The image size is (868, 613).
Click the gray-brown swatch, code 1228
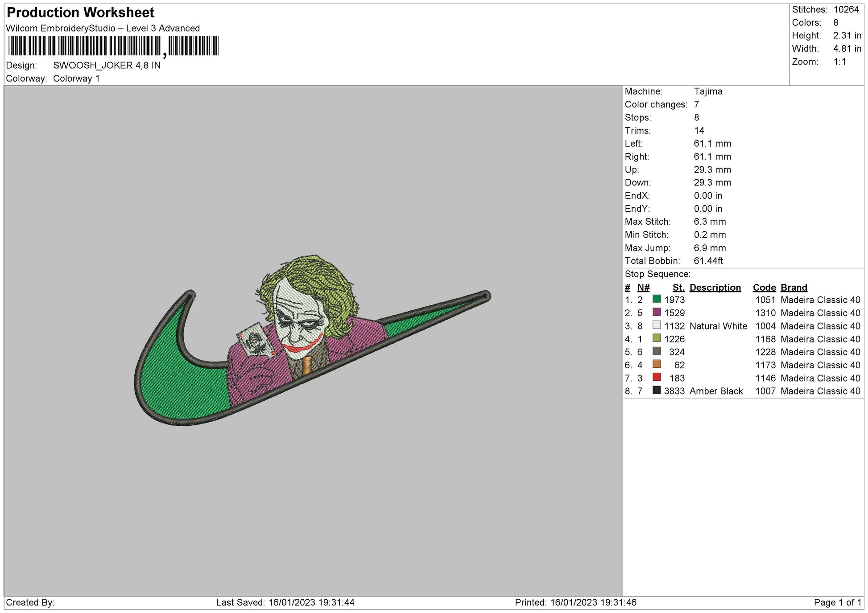656,351
